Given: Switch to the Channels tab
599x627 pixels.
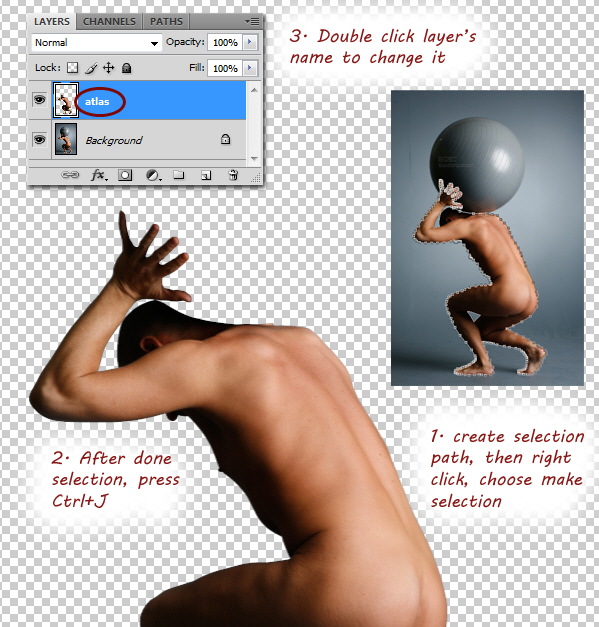Looking at the screenshot, I should pos(109,22).
